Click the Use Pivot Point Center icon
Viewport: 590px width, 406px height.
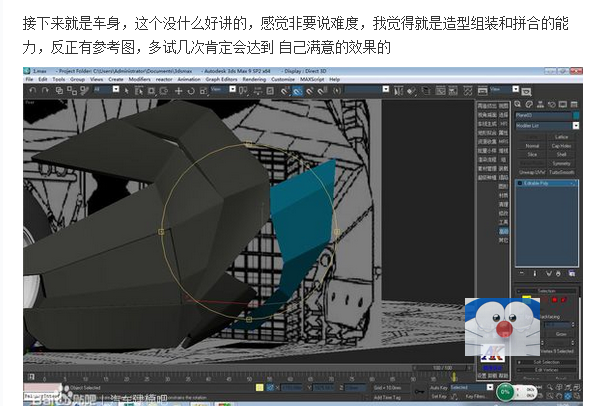243,91
